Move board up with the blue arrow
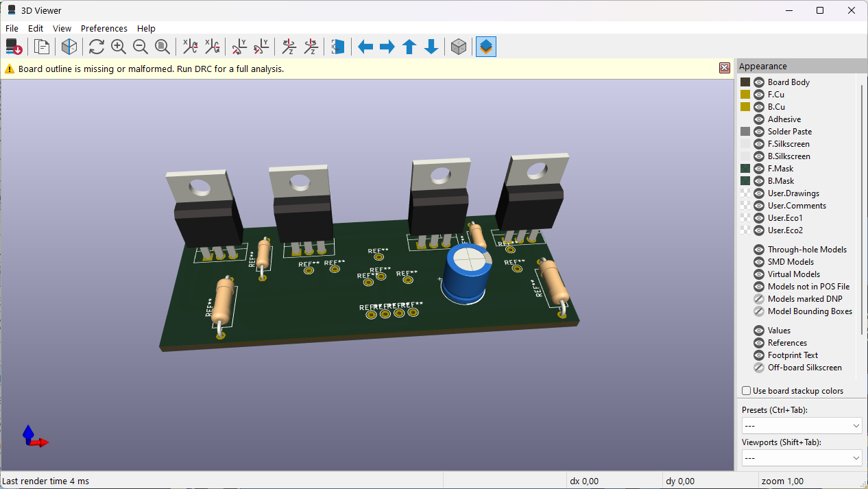Viewport: 868px width, 489px height. tap(409, 47)
